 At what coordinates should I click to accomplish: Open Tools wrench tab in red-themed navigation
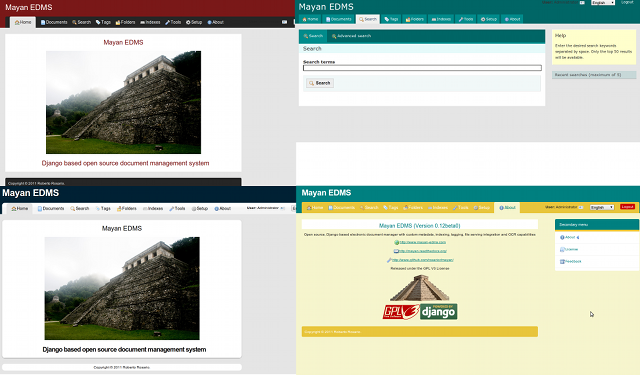click(173, 22)
